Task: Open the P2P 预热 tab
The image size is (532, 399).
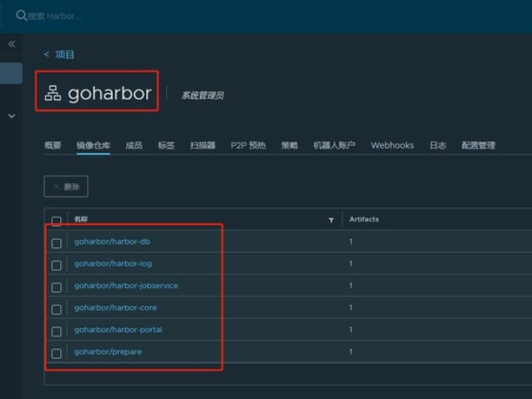Action: (248, 145)
